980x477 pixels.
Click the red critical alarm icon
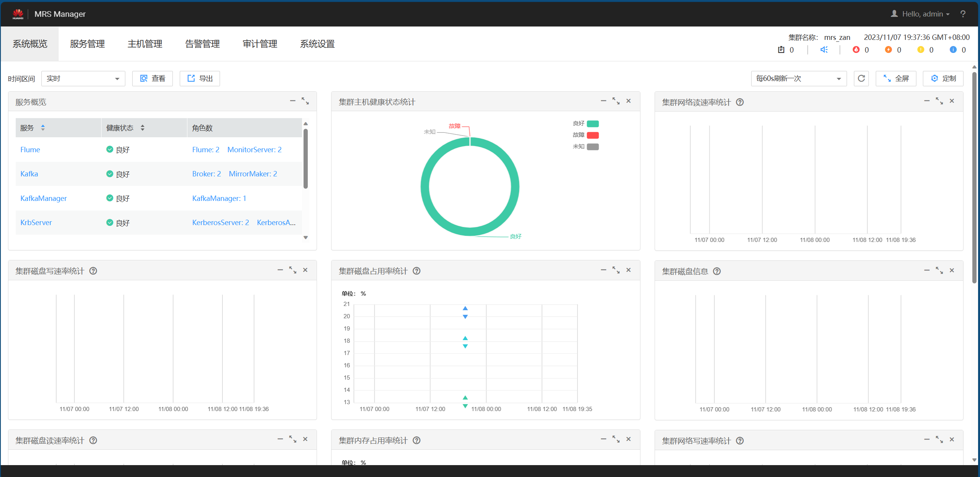856,50
